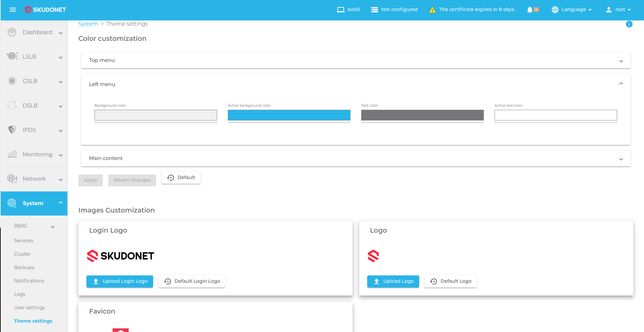
Task: Open Cluster in System submenu
Action: click(22, 254)
